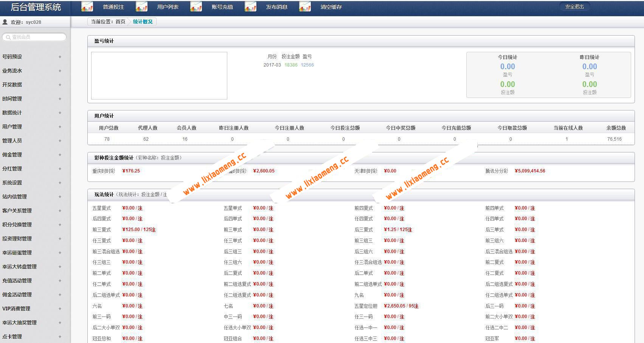Click the chart icon beside 清空缓存
The width and height of the screenshot is (644, 343).
tap(305, 7)
